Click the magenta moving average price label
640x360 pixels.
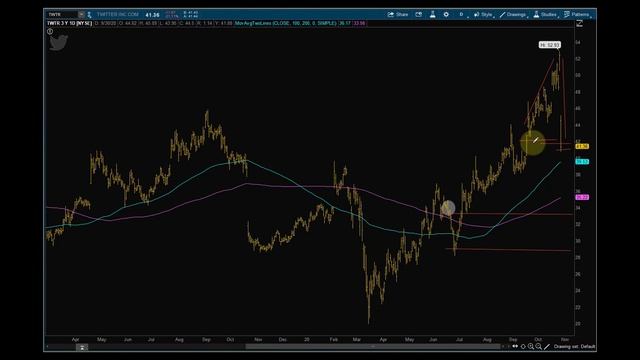pos(582,198)
